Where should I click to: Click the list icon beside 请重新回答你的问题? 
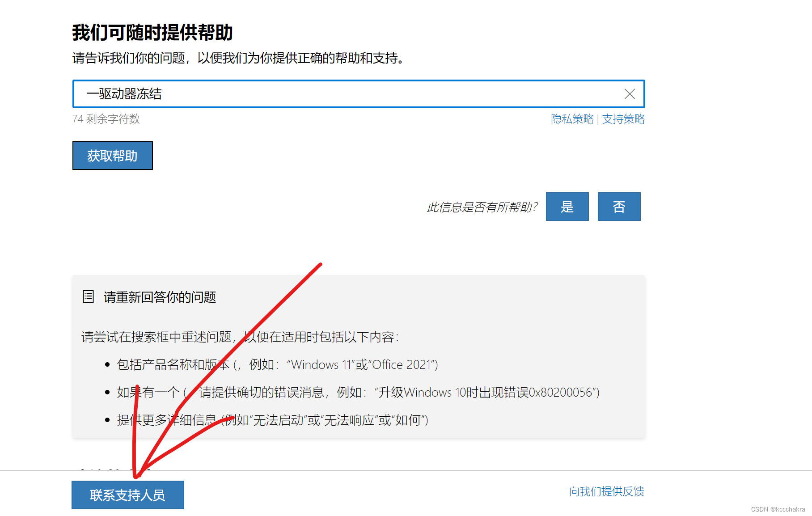[89, 296]
